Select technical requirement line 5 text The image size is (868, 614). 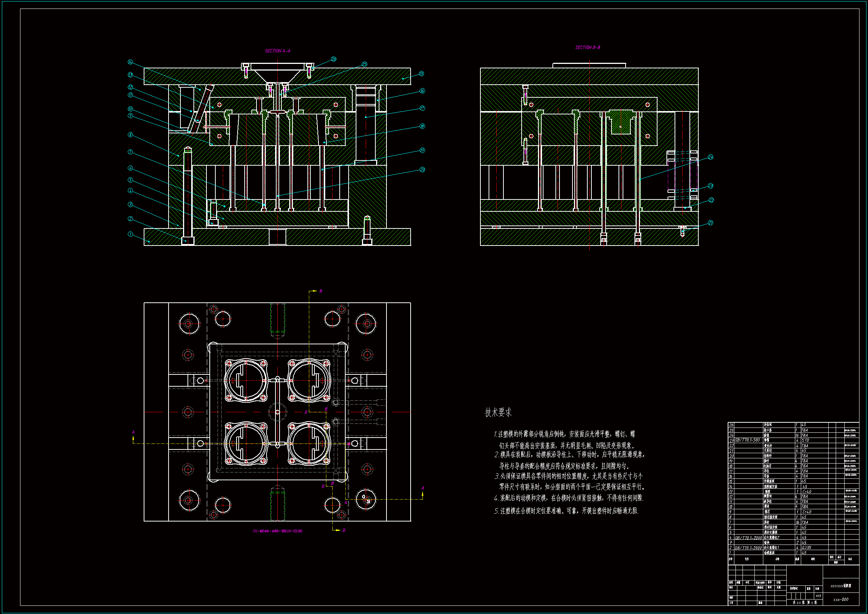point(566,511)
